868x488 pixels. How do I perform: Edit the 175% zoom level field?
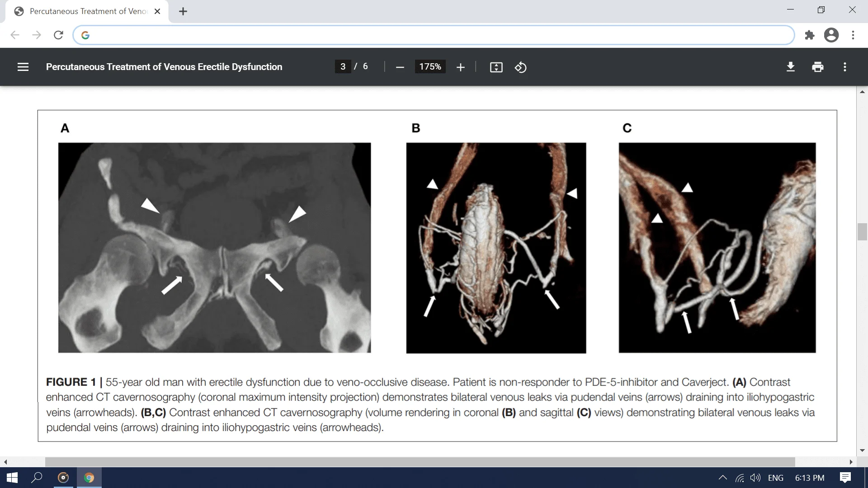click(430, 67)
